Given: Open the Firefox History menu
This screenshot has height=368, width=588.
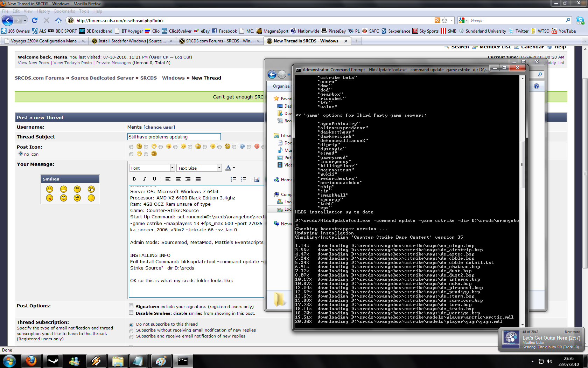Looking at the screenshot, I should tap(43, 11).
